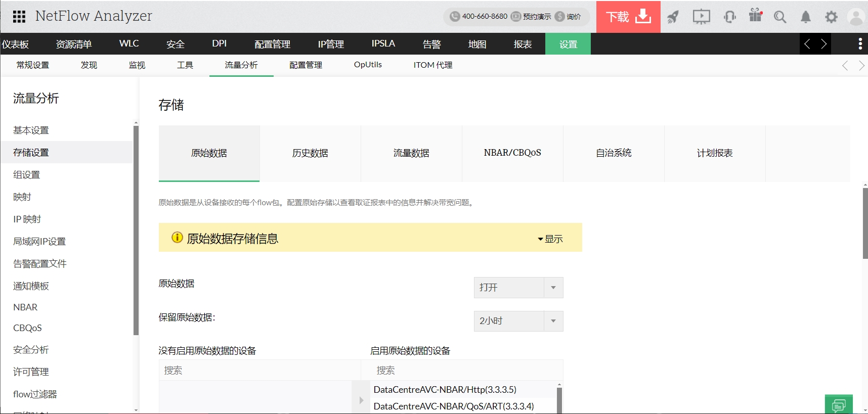Select the 流量数据 storage tab
This screenshot has width=868, height=414.
coord(411,153)
